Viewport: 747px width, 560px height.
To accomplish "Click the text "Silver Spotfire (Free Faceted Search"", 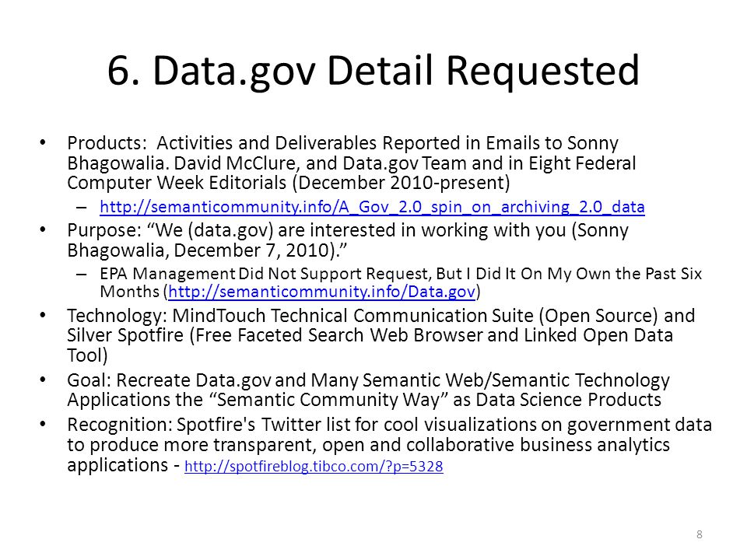I will point(216,335).
